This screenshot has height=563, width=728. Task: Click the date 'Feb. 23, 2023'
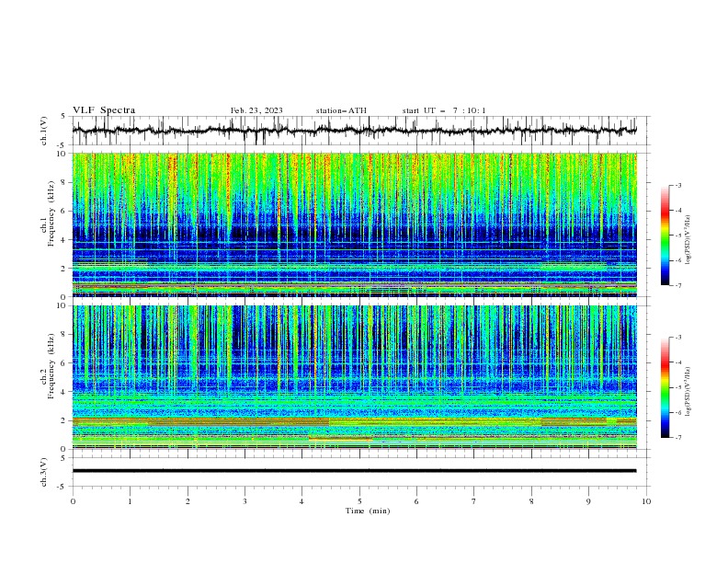tap(256, 110)
